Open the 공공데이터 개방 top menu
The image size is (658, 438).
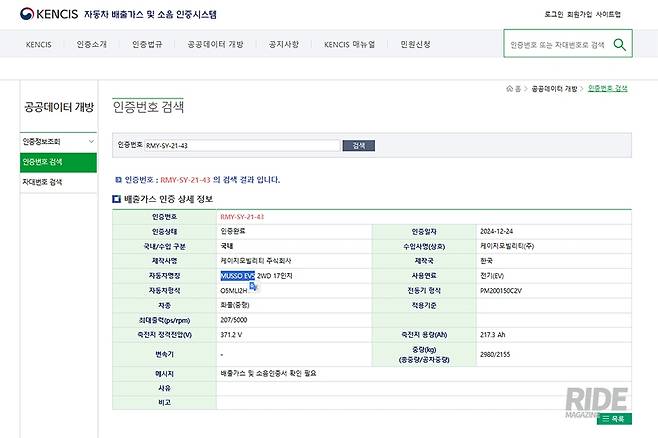click(x=215, y=45)
